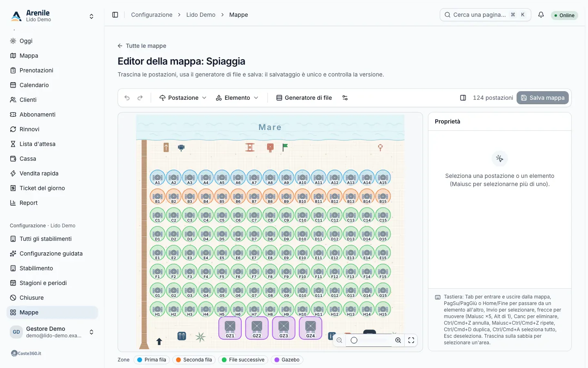Open Abbonamenti in sidebar
This screenshot has height=368, width=588.
click(x=52, y=114)
